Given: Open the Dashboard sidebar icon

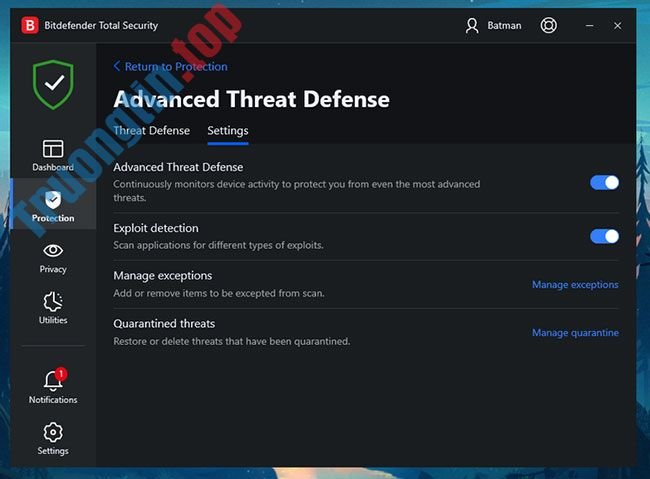Looking at the screenshot, I should pyautogui.click(x=53, y=148).
